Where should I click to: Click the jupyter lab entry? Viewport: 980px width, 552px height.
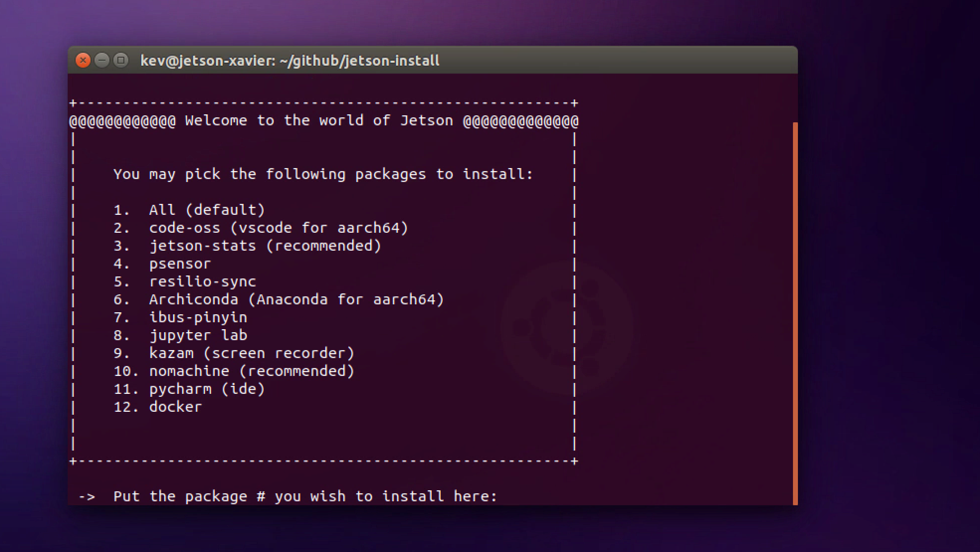pos(198,335)
